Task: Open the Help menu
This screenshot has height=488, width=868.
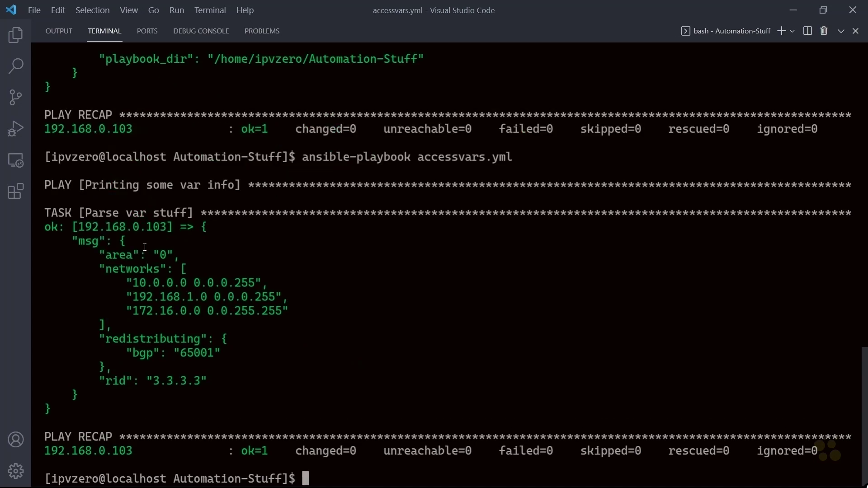Action: 245,10
